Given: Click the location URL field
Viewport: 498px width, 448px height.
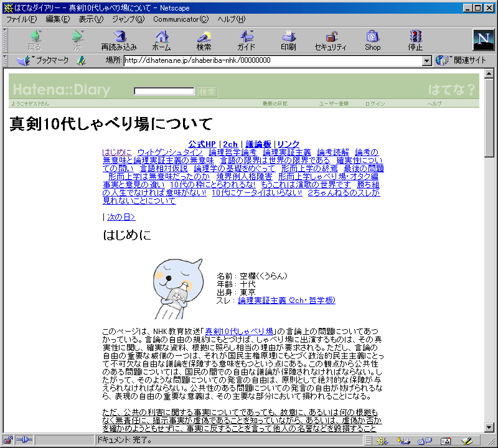Looking at the screenshot, I should [273, 60].
